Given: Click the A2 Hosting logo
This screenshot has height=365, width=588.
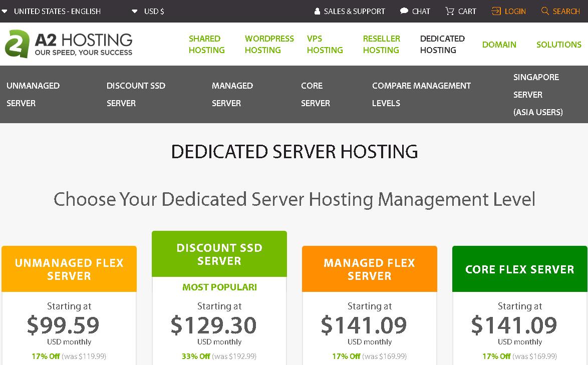Looking at the screenshot, I should pyautogui.click(x=69, y=44).
